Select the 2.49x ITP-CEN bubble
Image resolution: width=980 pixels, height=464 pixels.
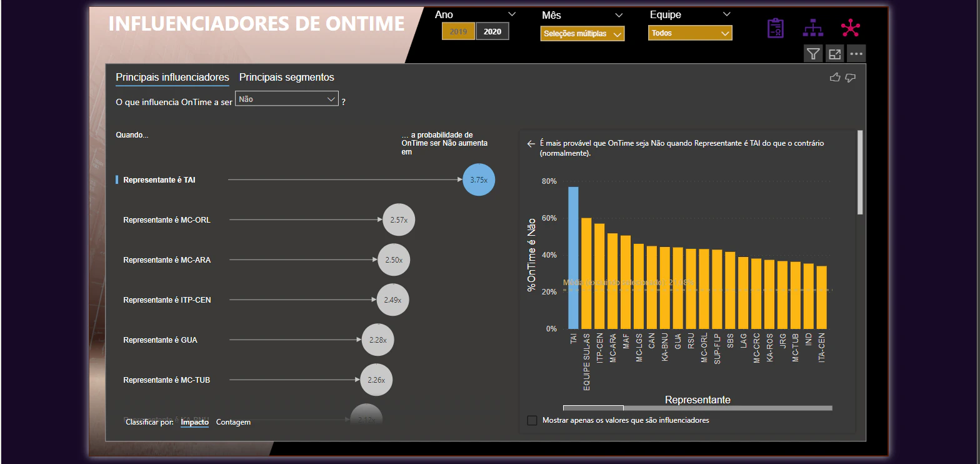click(x=392, y=300)
